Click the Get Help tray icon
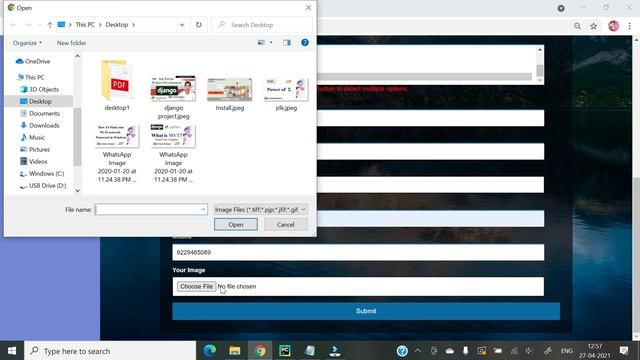Screen dimensions: 640x360 click(402, 351)
